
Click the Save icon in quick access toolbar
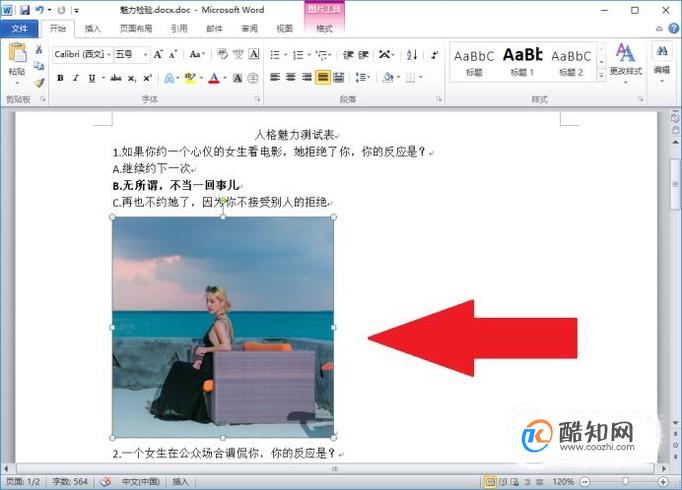[x=25, y=10]
